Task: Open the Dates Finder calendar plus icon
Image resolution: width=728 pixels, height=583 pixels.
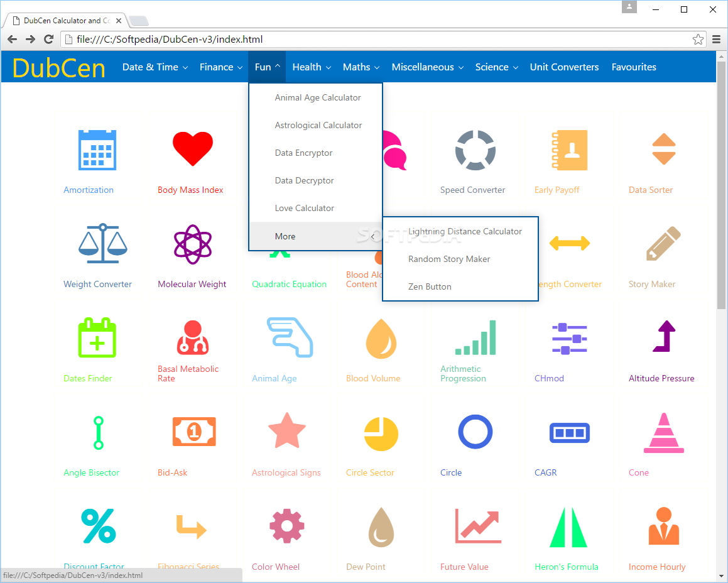Action: pos(97,338)
